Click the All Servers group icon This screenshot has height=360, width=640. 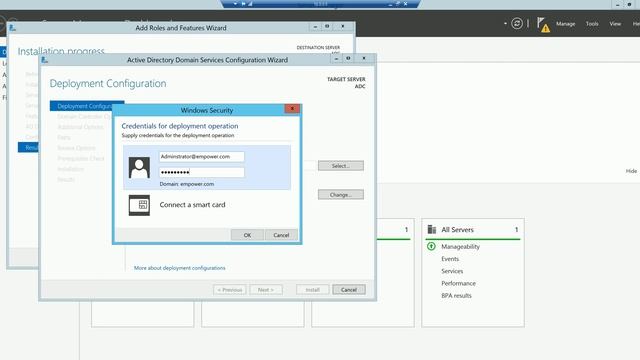tap(431, 229)
